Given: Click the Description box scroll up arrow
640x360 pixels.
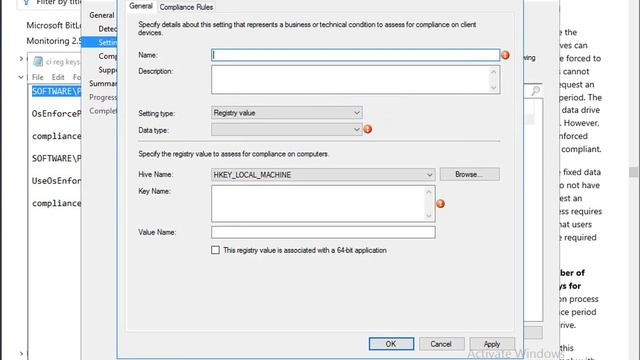Looking at the screenshot, I should pos(493,71).
